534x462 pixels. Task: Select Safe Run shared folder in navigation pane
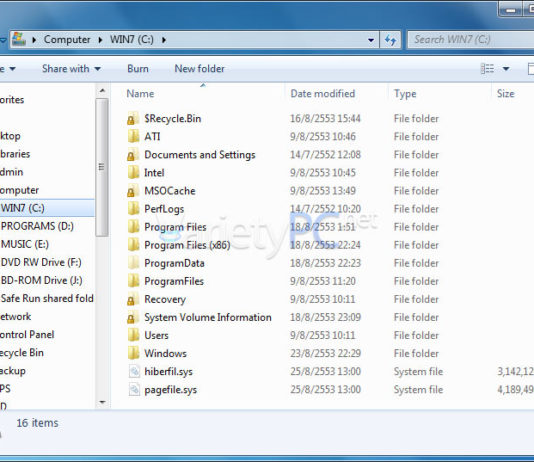47,298
